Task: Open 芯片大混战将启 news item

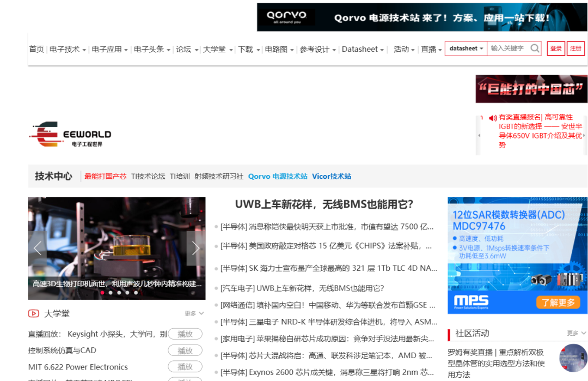Action: pos(326,355)
